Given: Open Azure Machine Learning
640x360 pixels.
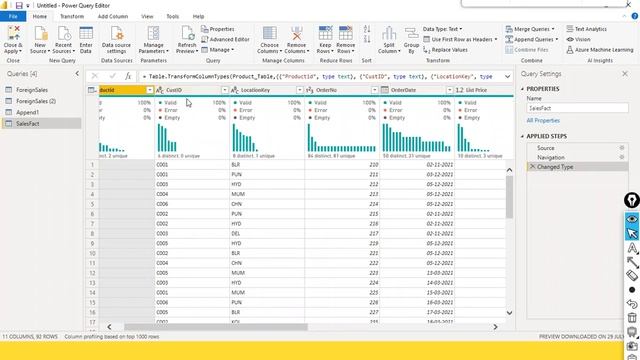Looking at the screenshot, I should (x=600, y=50).
